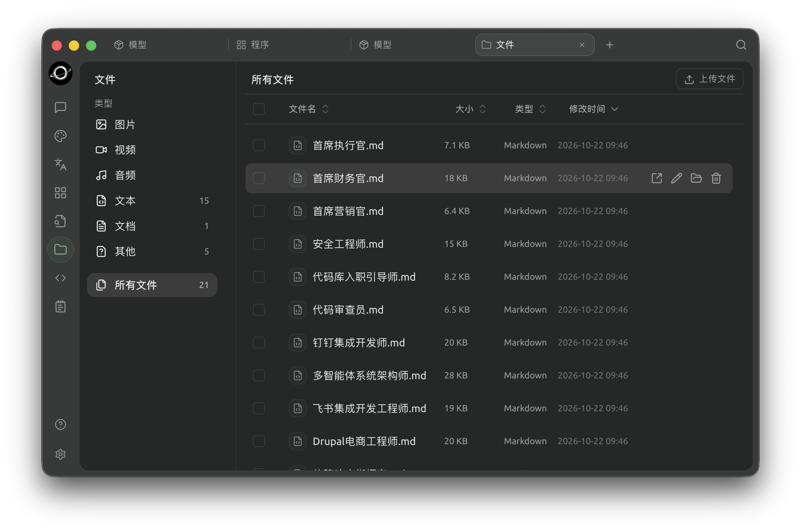Delete 首席财务官.md with the trash icon
The width and height of the screenshot is (801, 532).
(716, 178)
